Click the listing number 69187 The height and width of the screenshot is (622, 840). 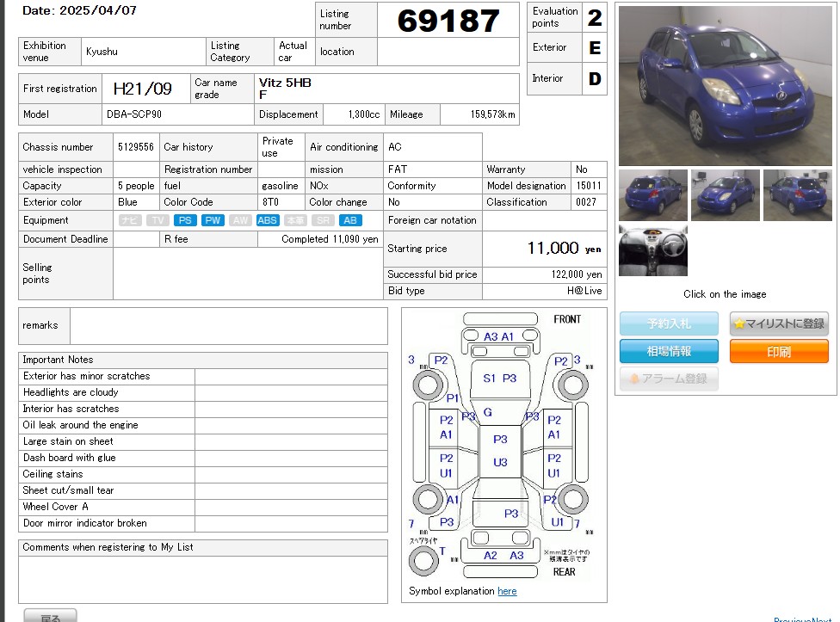pyautogui.click(x=448, y=21)
